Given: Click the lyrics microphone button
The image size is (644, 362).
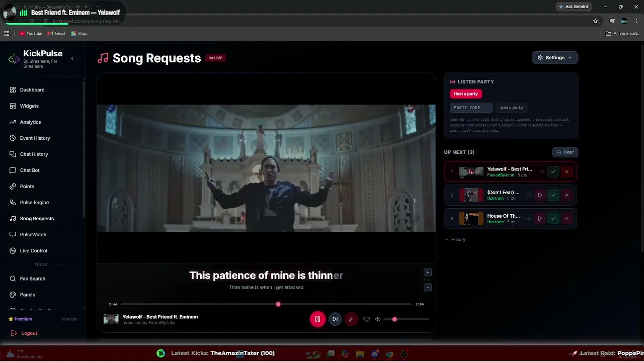Looking at the screenshot, I should (351, 319).
